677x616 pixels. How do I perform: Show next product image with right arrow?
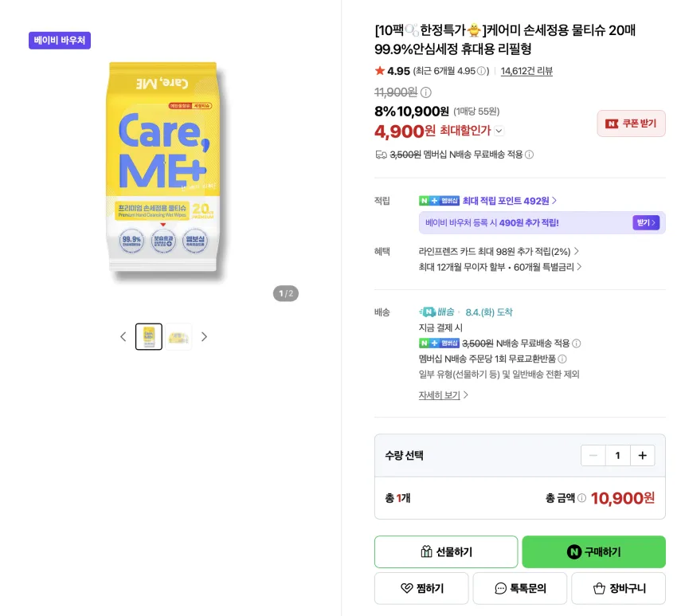point(204,336)
